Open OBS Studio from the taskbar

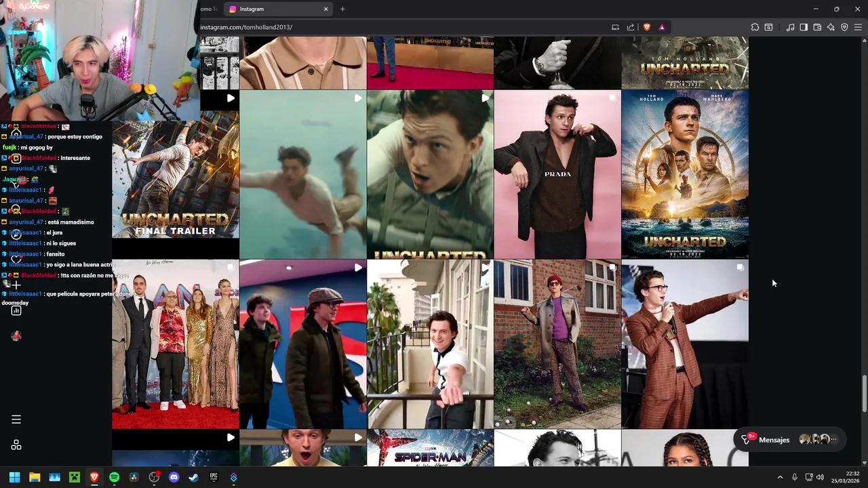154,477
